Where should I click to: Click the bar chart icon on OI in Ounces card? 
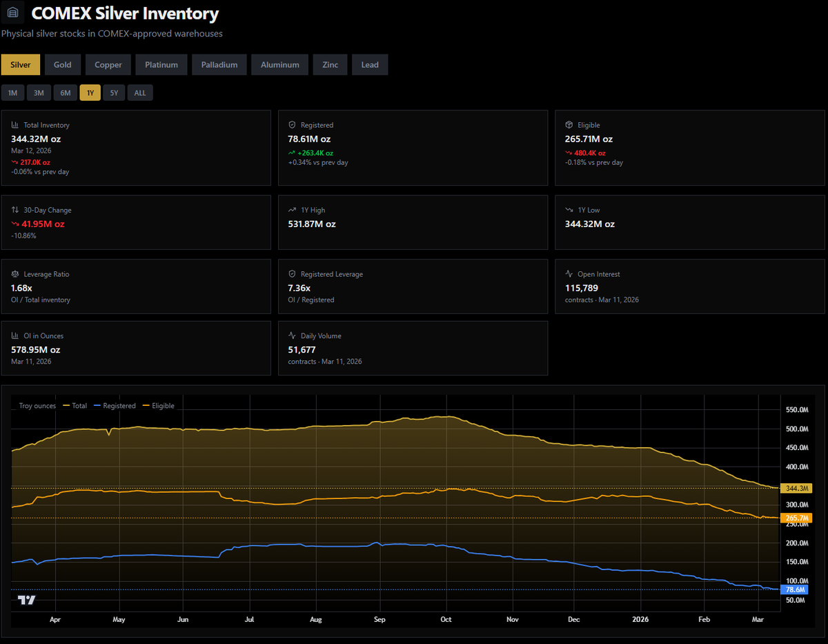(x=15, y=335)
